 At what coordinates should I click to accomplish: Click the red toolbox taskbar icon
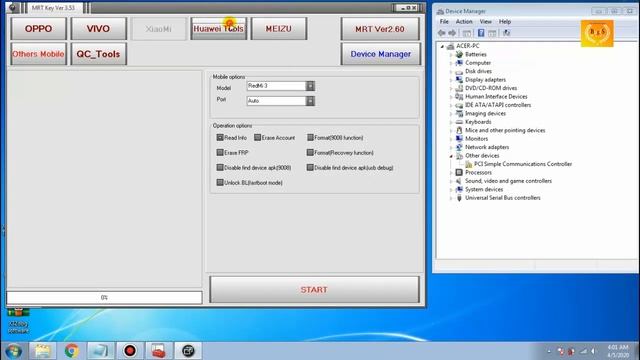click(x=159, y=351)
